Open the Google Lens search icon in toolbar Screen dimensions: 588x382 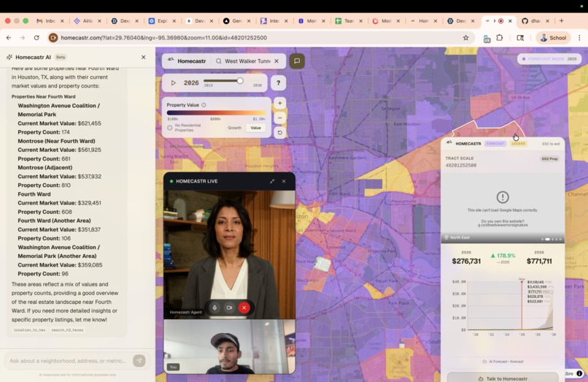(520, 37)
